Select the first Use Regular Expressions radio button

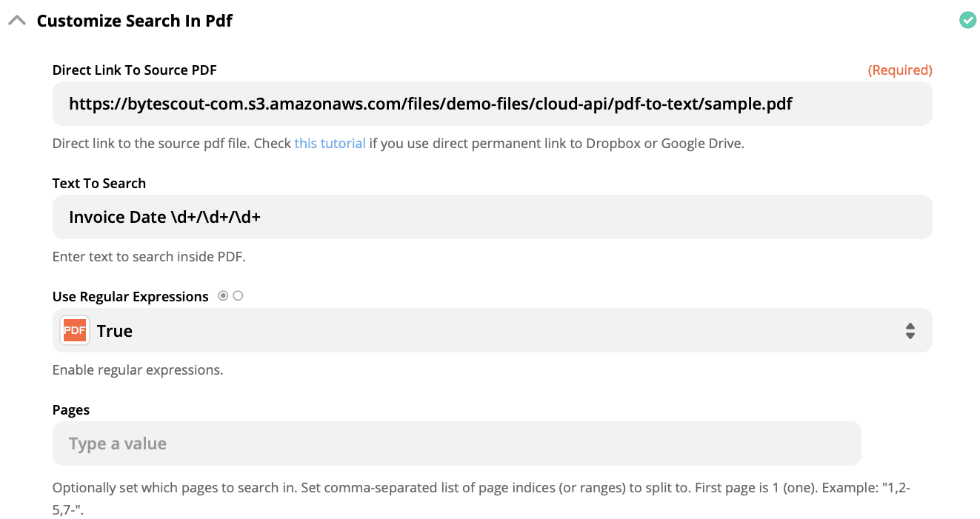(x=222, y=295)
